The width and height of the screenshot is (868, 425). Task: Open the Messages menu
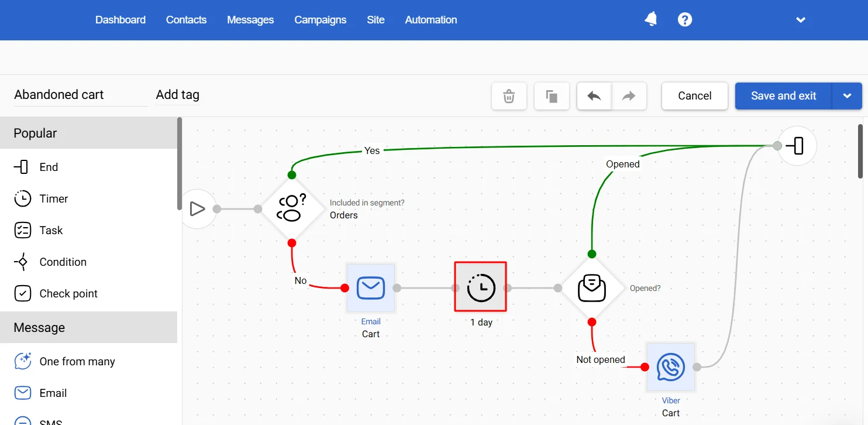pos(250,20)
